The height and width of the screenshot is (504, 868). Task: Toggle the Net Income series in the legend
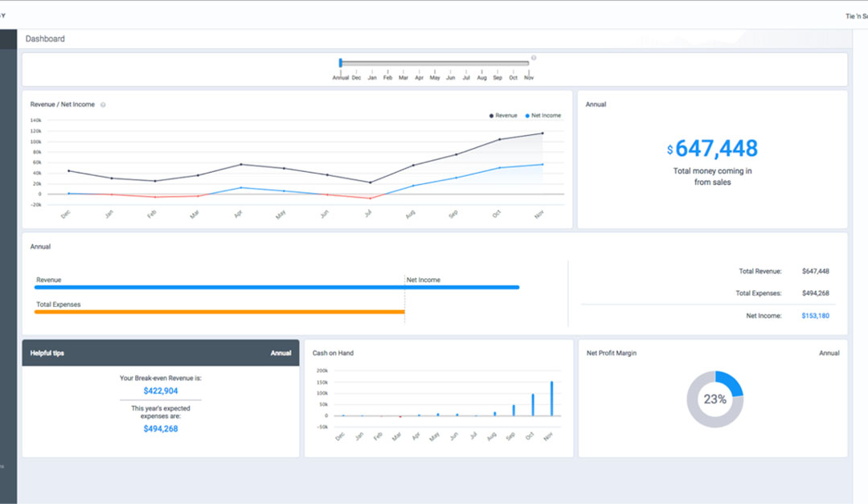point(543,116)
